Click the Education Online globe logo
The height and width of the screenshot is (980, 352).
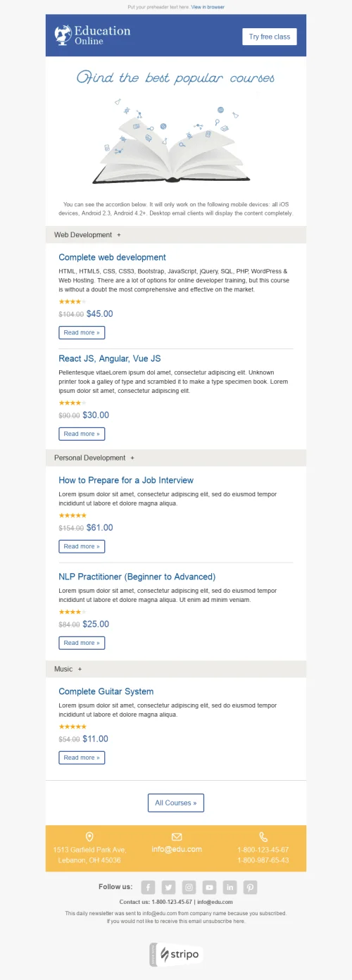pyautogui.click(x=63, y=34)
